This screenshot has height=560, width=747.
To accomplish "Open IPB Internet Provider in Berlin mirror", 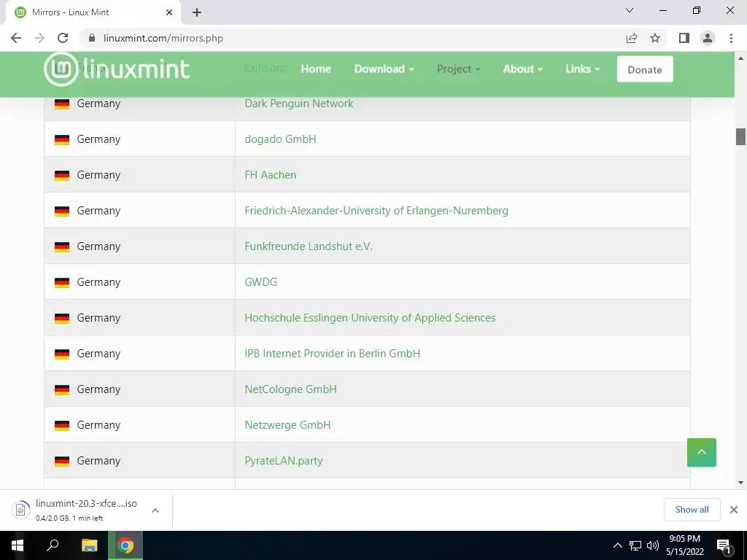I will coord(332,354).
